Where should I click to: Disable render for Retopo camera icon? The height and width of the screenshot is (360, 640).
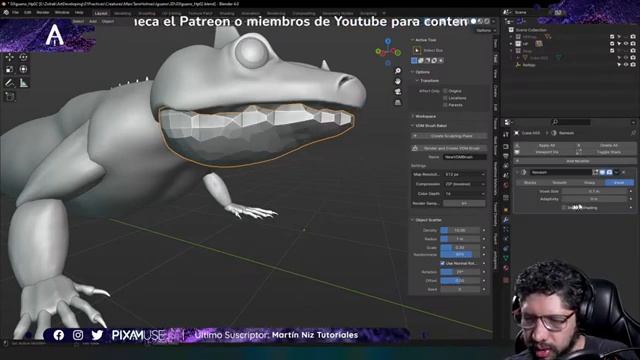click(x=633, y=64)
